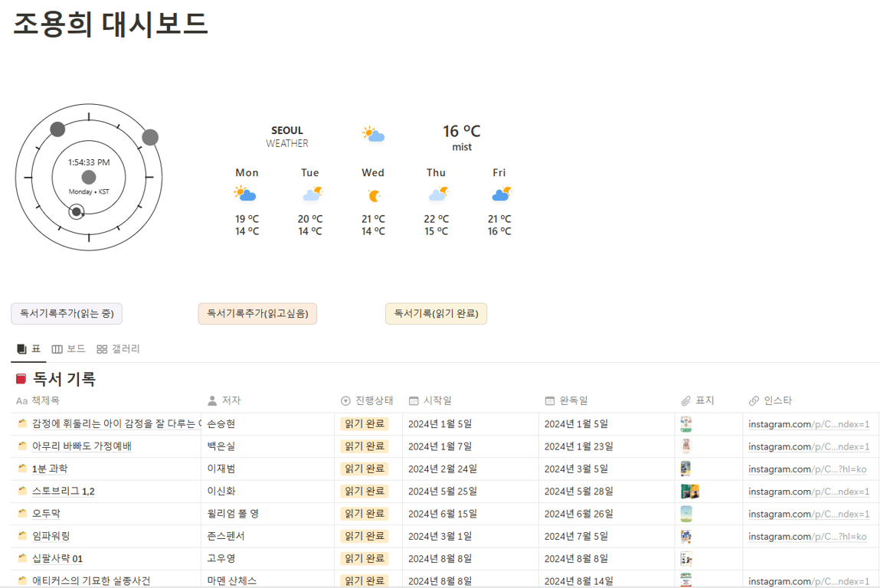880x588 pixels.
Task: Open the status selector for 스토브리그 1,2
Action: click(365, 492)
